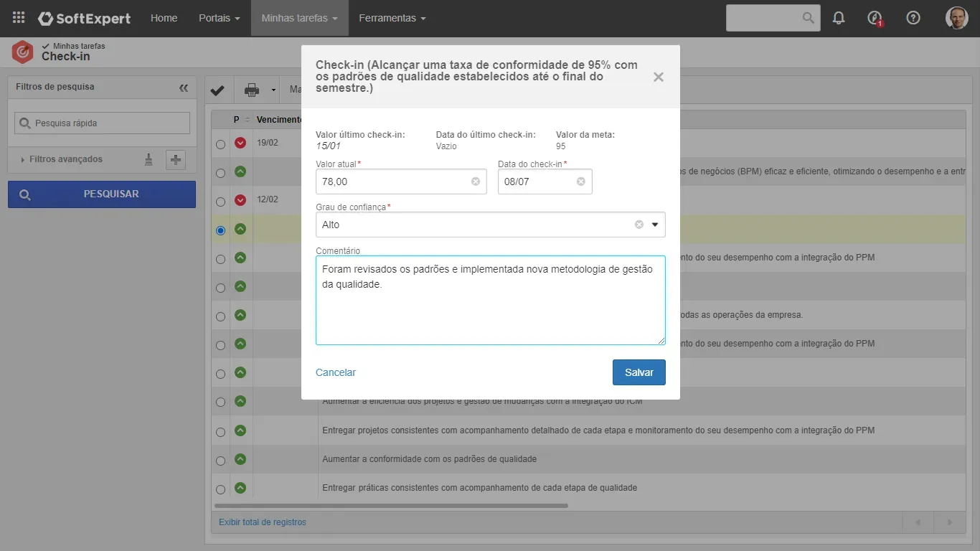Clear the Data do check-in value
980x551 pixels.
(x=581, y=182)
